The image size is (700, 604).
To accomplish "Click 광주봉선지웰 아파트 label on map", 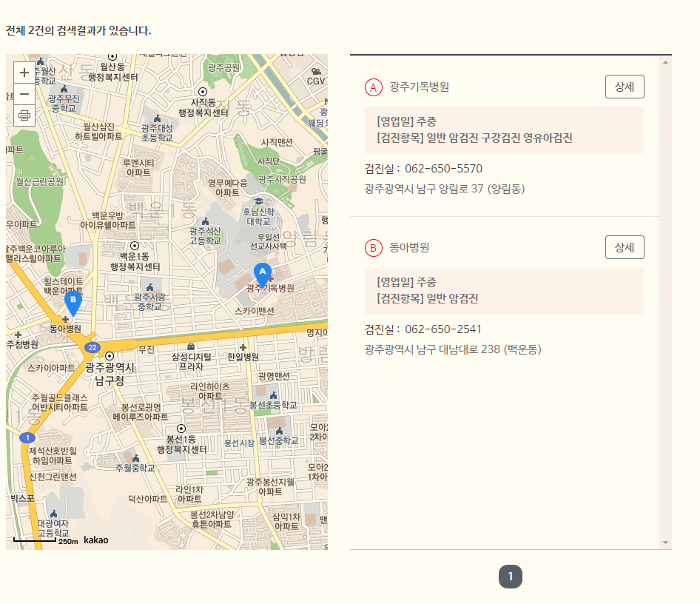I will pyautogui.click(x=270, y=486).
